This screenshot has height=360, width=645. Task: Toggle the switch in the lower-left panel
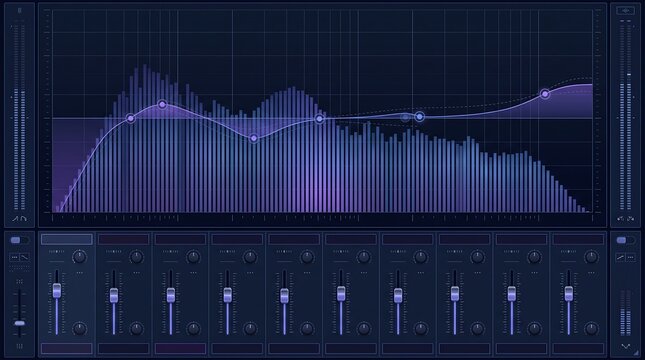click(19, 240)
